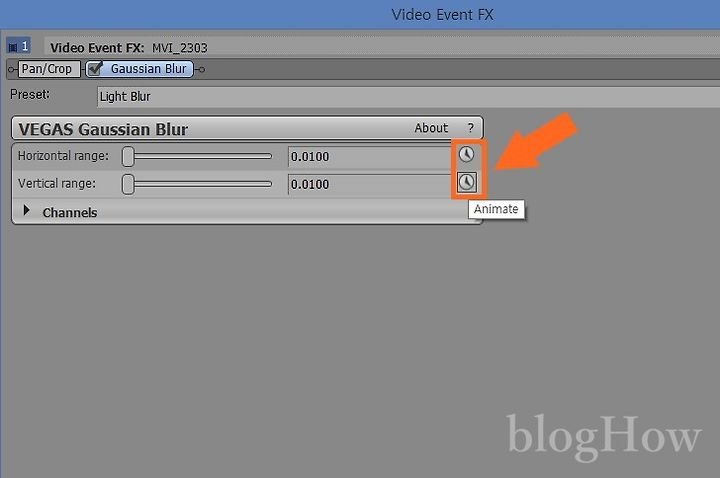Open the About link for Gaussian Blur

coord(431,128)
